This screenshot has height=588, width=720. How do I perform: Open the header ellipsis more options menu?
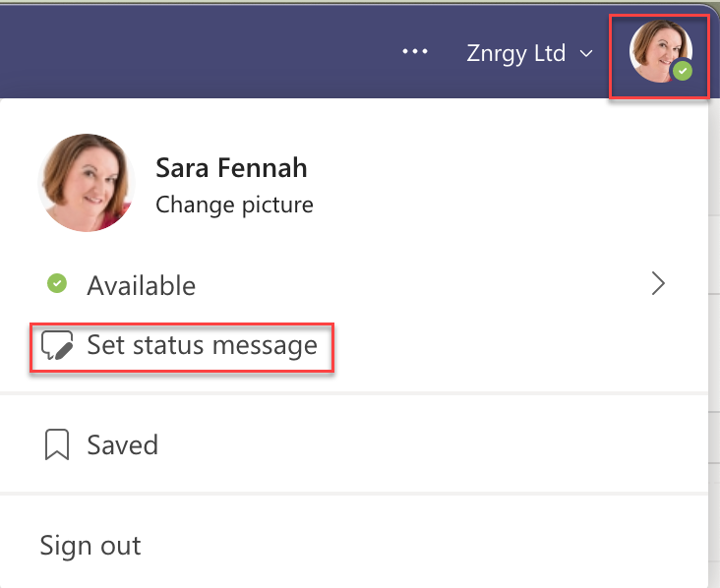(x=416, y=52)
